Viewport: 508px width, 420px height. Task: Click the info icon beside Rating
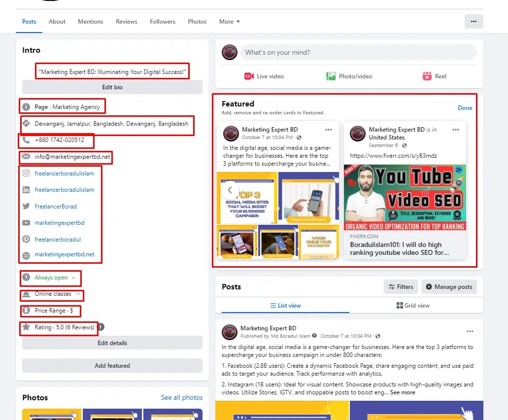[101, 327]
